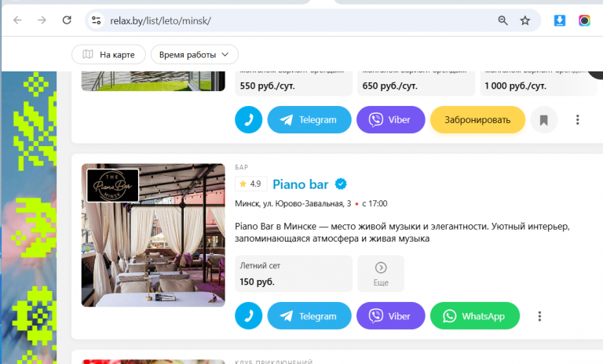603x364 pixels.
Task: Click the Piano Bar description text
Action: coord(402,232)
